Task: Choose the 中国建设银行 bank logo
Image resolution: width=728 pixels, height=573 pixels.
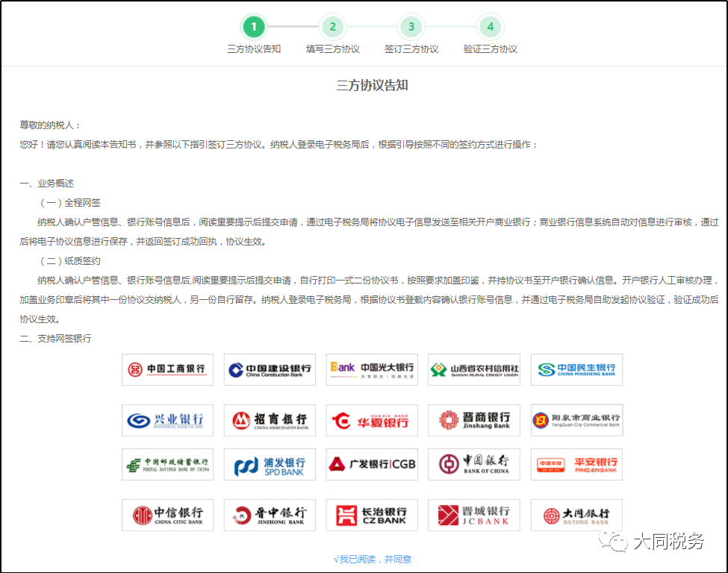Action: click(270, 370)
